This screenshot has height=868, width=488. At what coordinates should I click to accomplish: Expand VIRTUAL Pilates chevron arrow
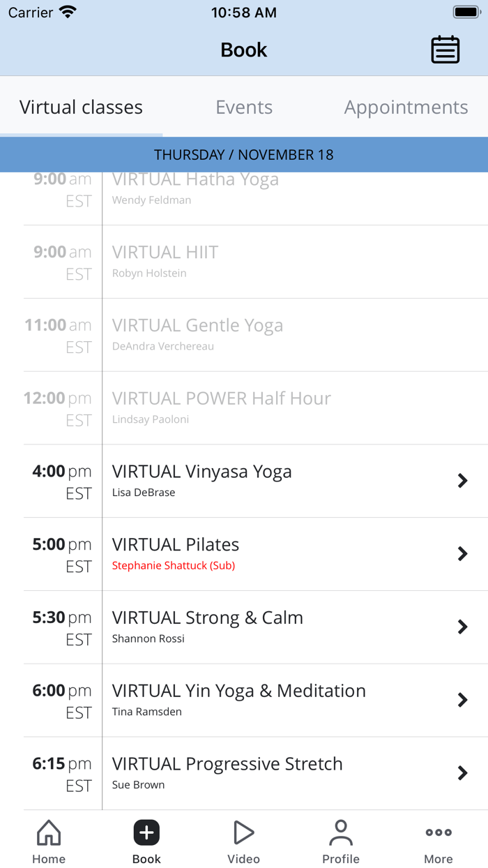click(x=462, y=554)
